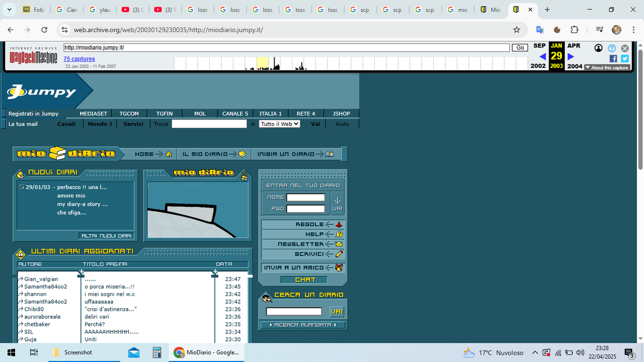Open the Cerca Un Diario magnifier character icon
The height and width of the screenshot is (362, 644).
(x=267, y=298)
